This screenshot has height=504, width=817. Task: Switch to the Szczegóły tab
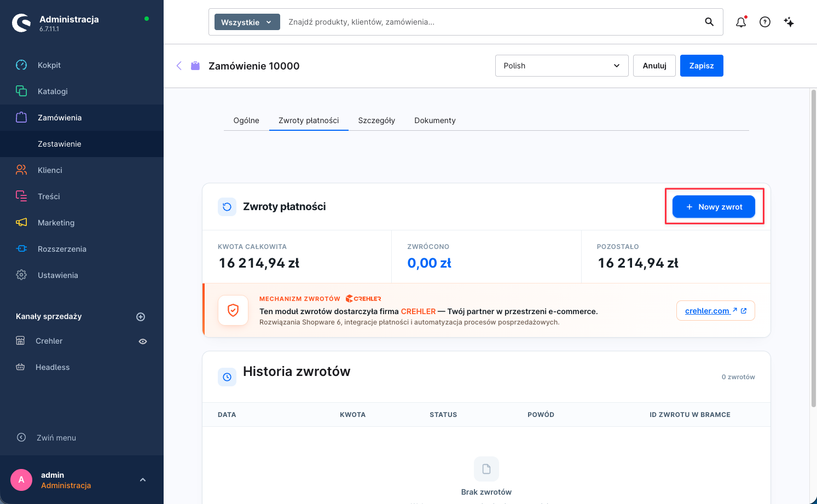[376, 120]
